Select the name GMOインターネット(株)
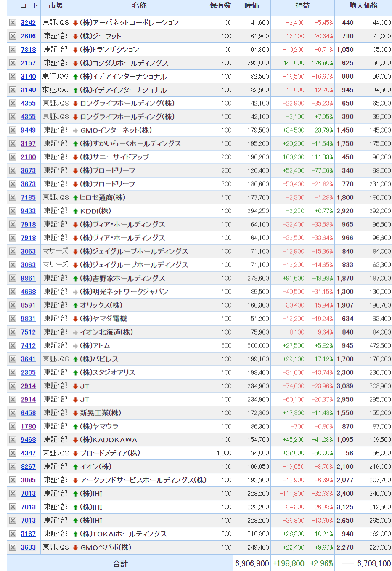This screenshot has width=392, height=571. 116,130
